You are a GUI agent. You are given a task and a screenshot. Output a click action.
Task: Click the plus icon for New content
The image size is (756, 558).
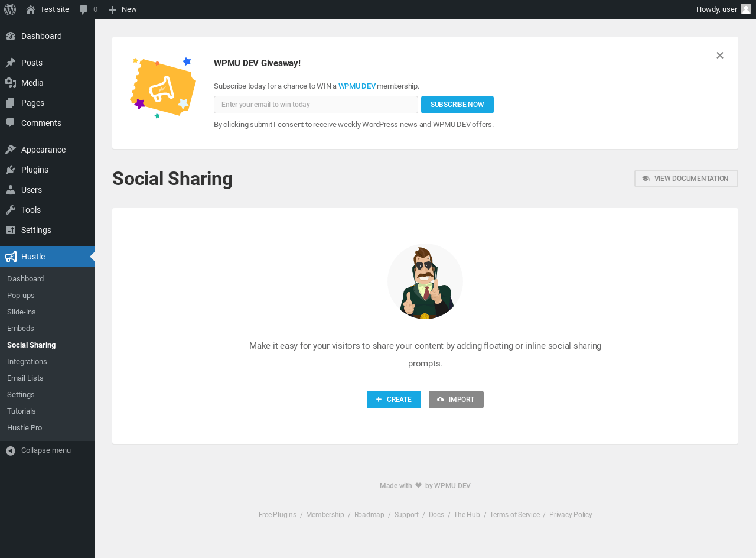112,9
